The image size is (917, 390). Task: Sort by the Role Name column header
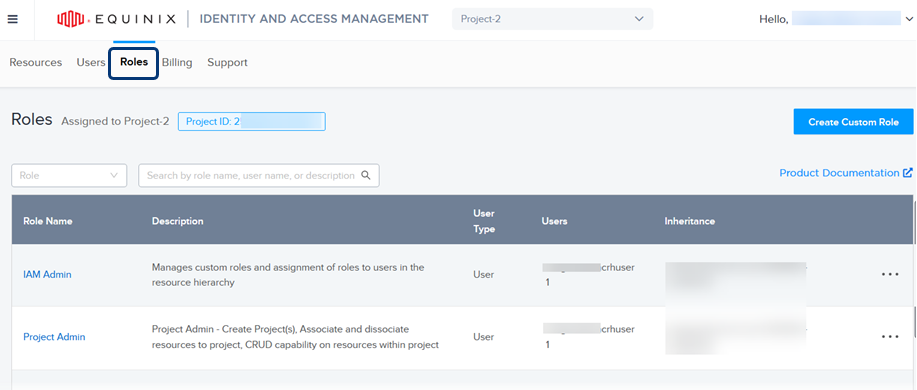pos(48,221)
